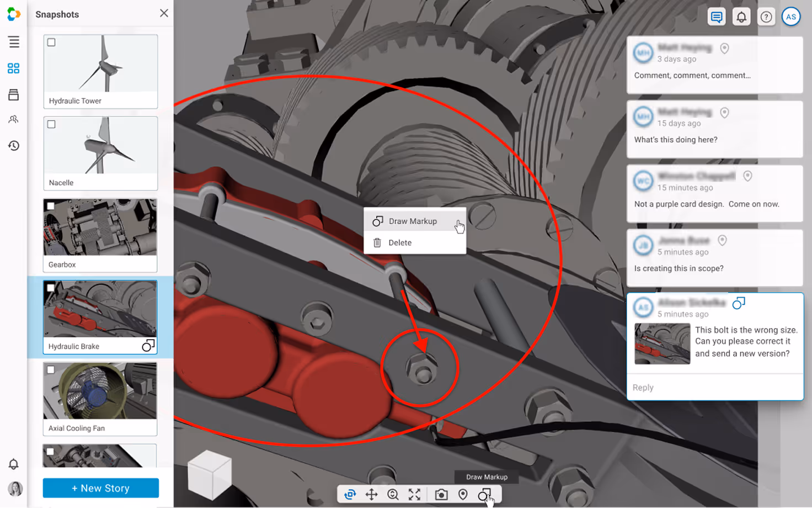Open the user profile photo avatar
812x508 pixels.
pos(15,489)
